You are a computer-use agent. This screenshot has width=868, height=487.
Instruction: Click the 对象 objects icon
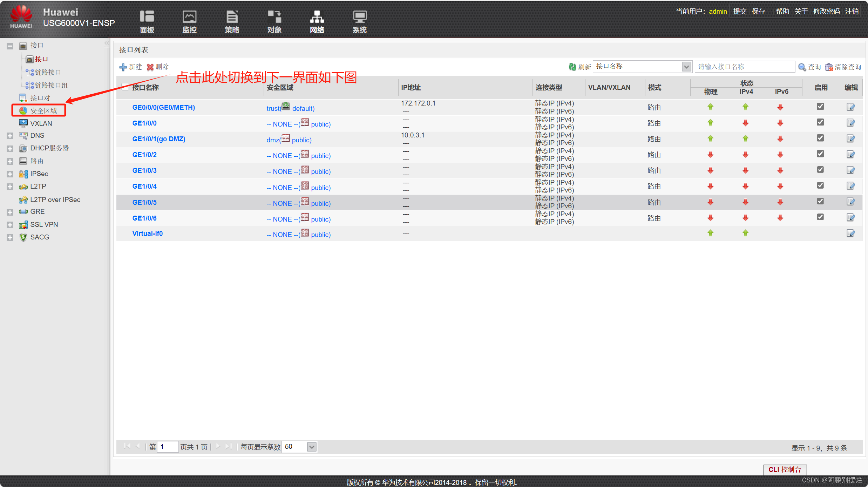tap(274, 17)
